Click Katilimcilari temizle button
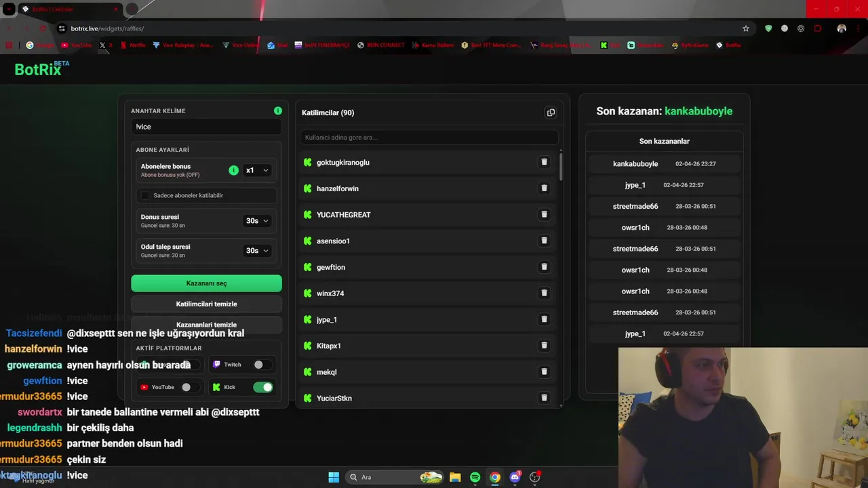868x488 pixels. (206, 304)
